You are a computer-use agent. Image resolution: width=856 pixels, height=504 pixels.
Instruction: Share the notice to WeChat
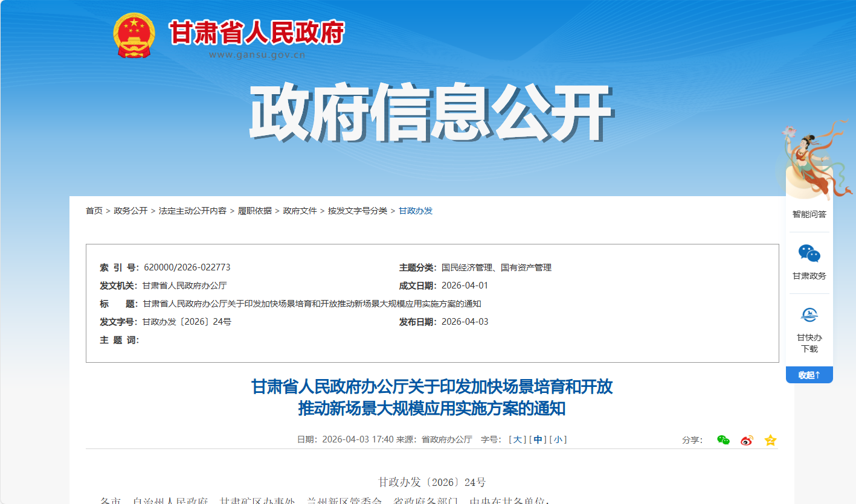(x=723, y=440)
